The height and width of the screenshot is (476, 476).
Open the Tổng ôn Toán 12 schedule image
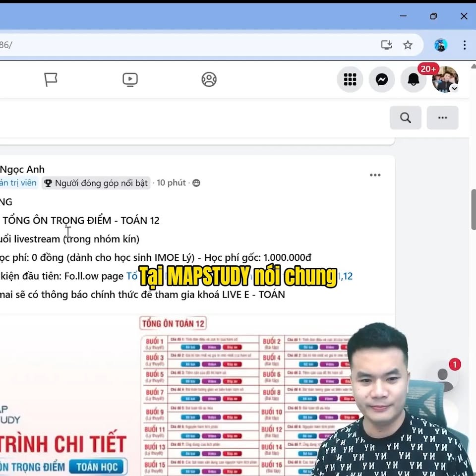tap(197, 395)
